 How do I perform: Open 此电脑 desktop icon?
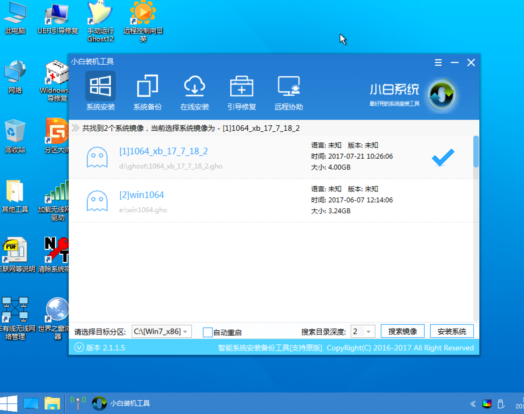(15, 19)
